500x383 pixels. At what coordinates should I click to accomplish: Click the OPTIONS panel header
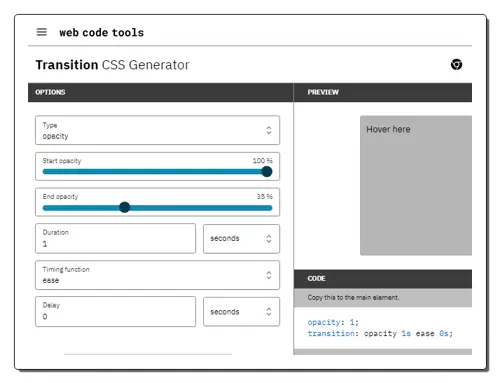[161, 92]
